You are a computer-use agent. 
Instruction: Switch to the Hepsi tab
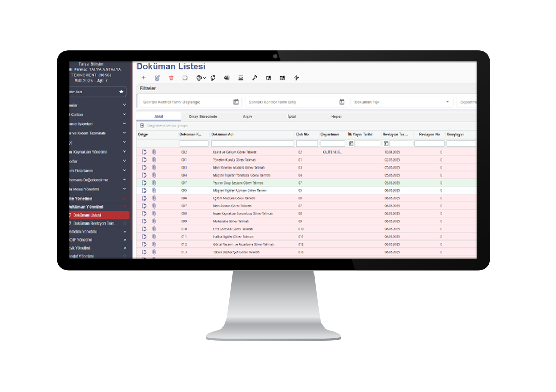[336, 116]
